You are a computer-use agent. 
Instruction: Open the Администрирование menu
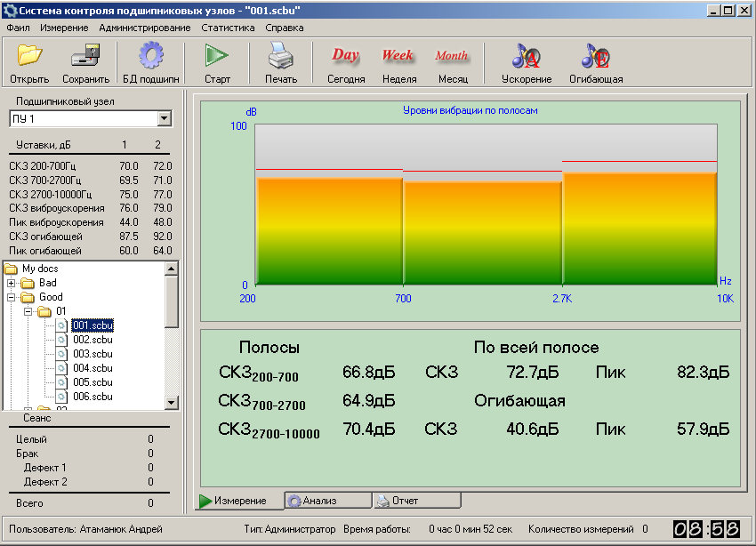point(145,28)
